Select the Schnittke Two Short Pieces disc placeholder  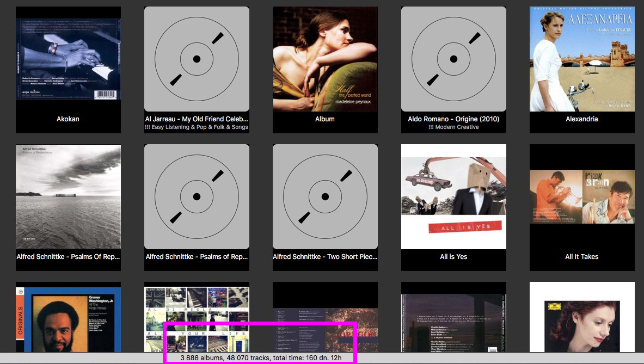[325, 196]
